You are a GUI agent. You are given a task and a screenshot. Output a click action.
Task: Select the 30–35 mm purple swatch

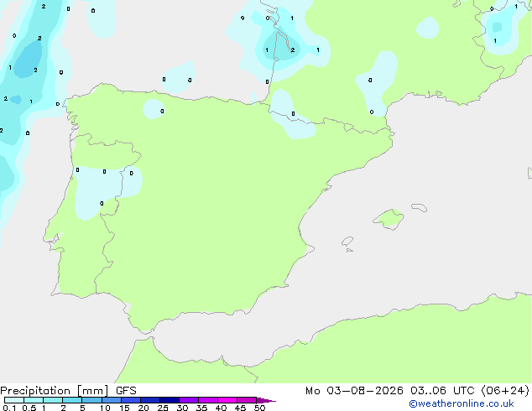click(188, 400)
